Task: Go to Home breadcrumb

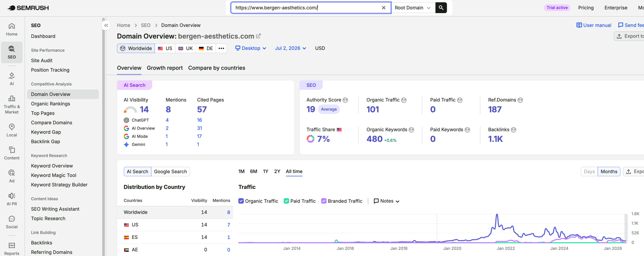Action: pyautogui.click(x=124, y=25)
